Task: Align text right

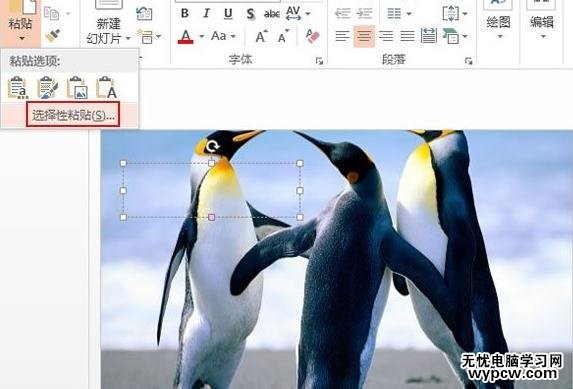Action: 386,36
